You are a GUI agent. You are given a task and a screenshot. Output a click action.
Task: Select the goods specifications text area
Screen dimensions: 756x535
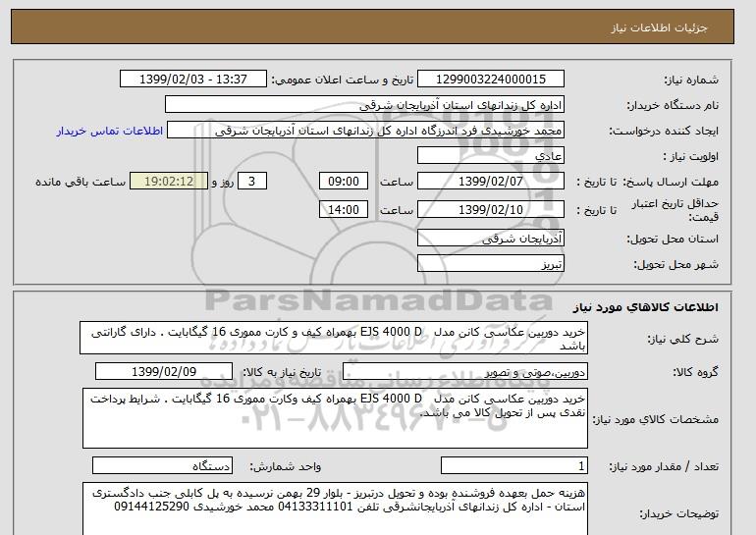[x=335, y=418]
